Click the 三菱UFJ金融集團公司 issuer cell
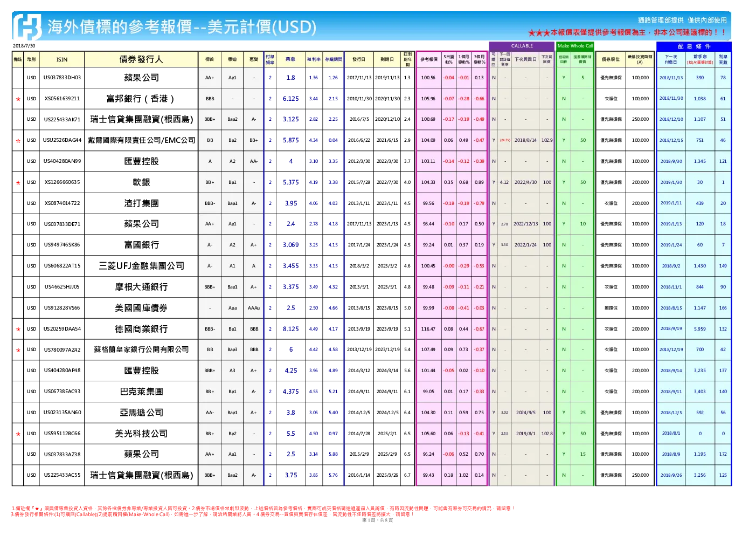Viewport: 756px width, 535px height. pos(141,266)
